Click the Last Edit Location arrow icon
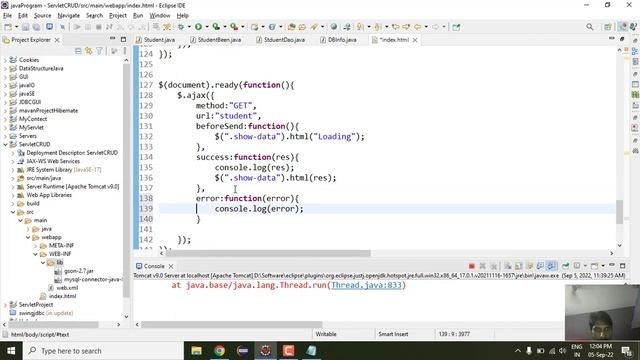Screen dimensions: 640x360 (396, 27)
